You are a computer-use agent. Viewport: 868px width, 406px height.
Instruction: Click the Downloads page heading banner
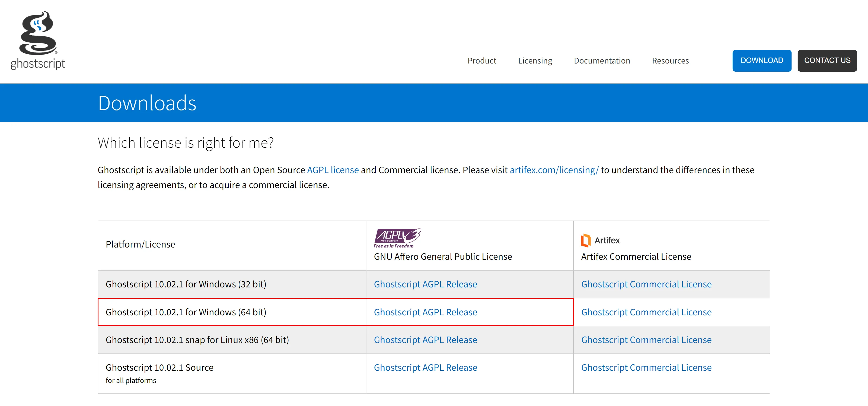pos(147,103)
